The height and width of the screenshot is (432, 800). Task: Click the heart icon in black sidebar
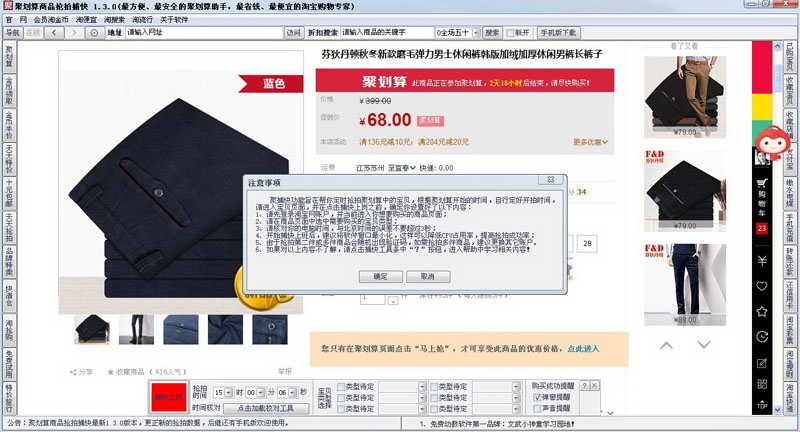point(762,286)
